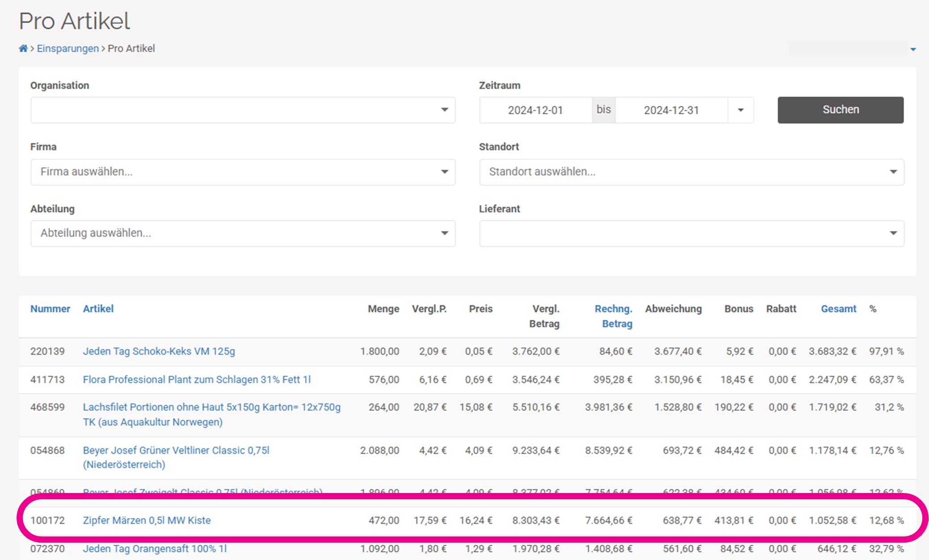This screenshot has height=560, width=929.
Task: Sort table by Nummer column
Action: (x=50, y=309)
